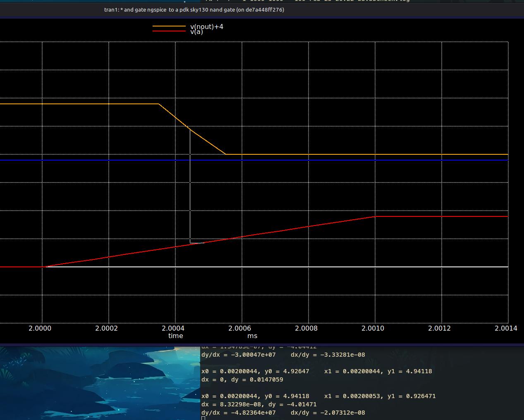The width and height of the screenshot is (524, 420).
Task: Click where orange trace begins falling
Action: pos(159,104)
